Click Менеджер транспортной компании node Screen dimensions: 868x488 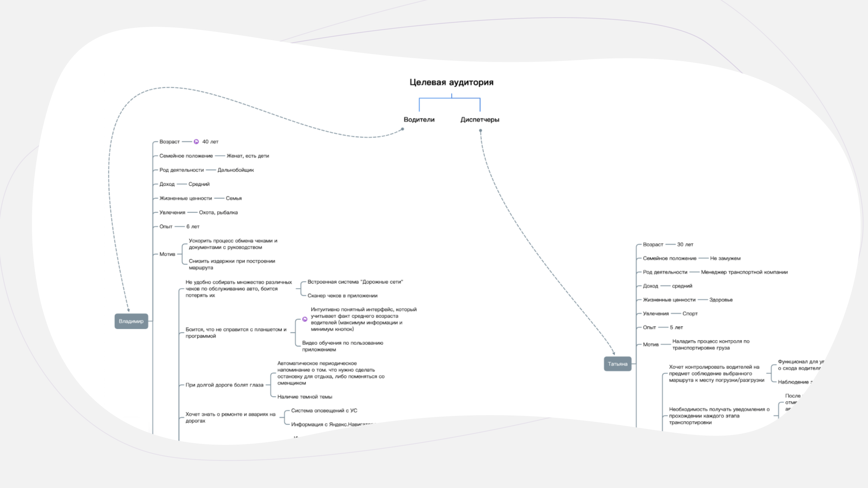[x=744, y=272]
